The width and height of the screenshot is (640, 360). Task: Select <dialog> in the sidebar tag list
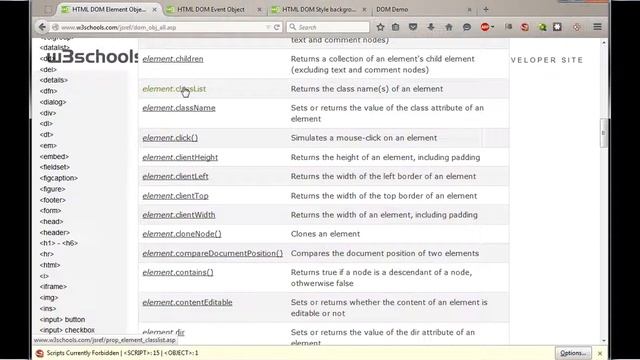click(53, 102)
